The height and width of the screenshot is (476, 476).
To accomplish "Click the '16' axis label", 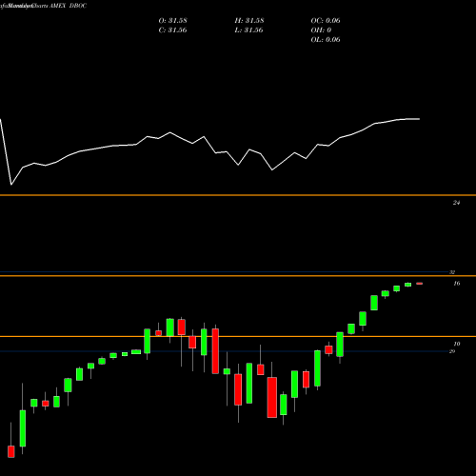I will click(456, 284).
